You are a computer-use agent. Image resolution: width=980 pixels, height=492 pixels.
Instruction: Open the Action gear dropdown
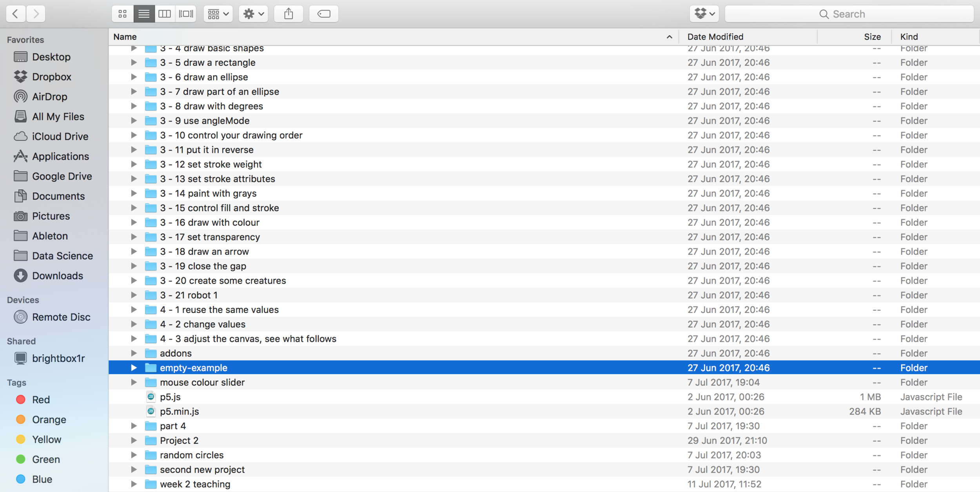click(x=253, y=14)
